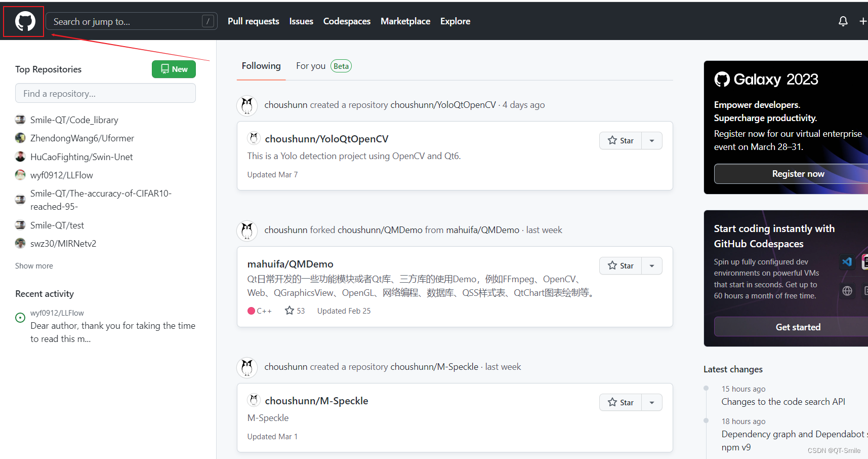The image size is (868, 459).
Task: Expand star list dropdown for M-Speckle
Action: [x=652, y=402]
